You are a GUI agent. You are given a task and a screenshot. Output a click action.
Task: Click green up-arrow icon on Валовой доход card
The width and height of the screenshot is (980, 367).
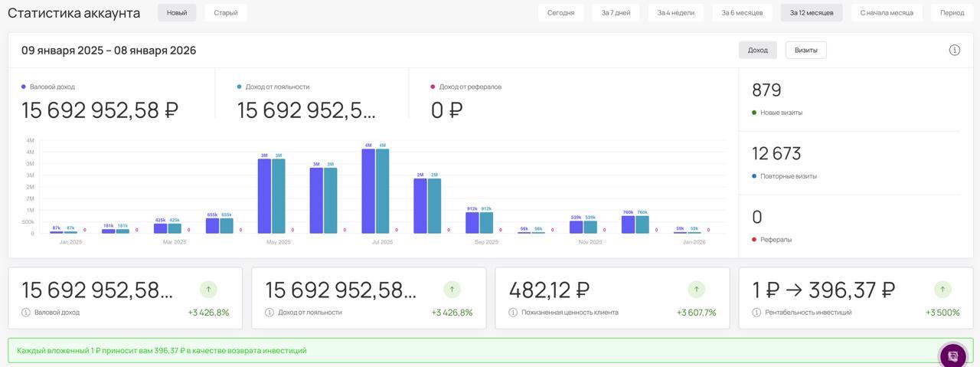(208, 290)
